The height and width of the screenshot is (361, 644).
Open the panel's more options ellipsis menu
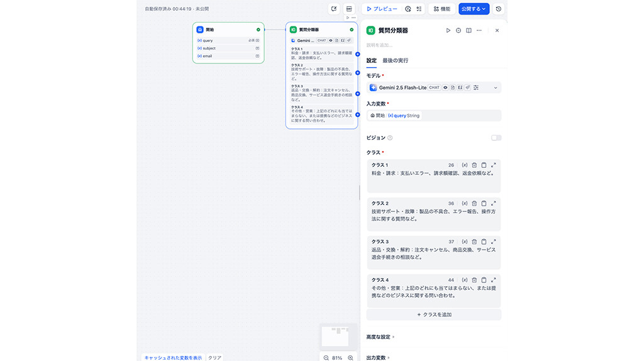[479, 30]
